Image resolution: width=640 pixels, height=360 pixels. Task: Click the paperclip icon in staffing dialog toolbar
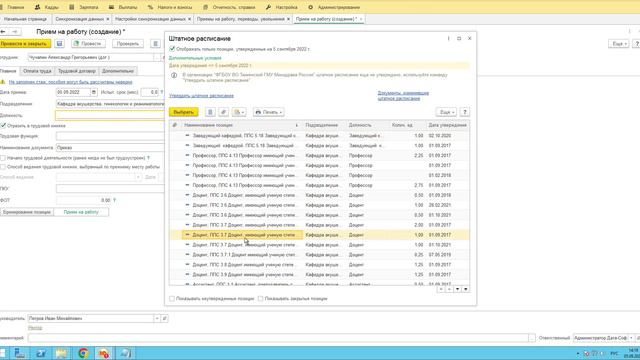tap(223, 112)
